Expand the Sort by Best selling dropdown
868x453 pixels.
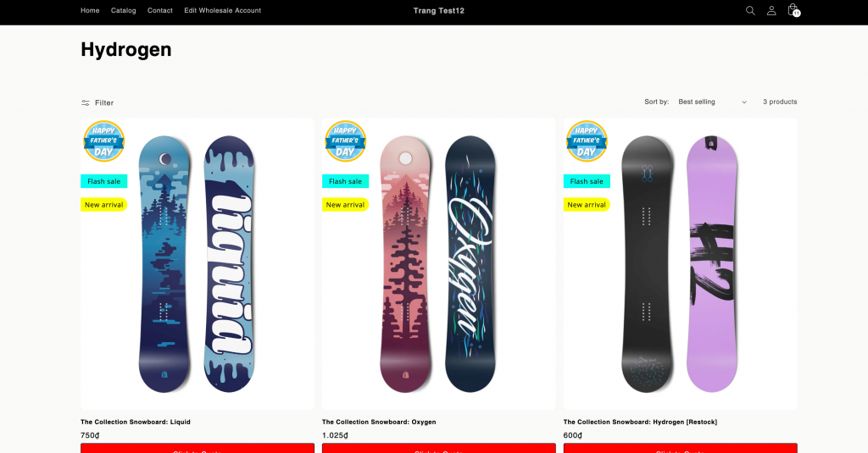coord(712,102)
